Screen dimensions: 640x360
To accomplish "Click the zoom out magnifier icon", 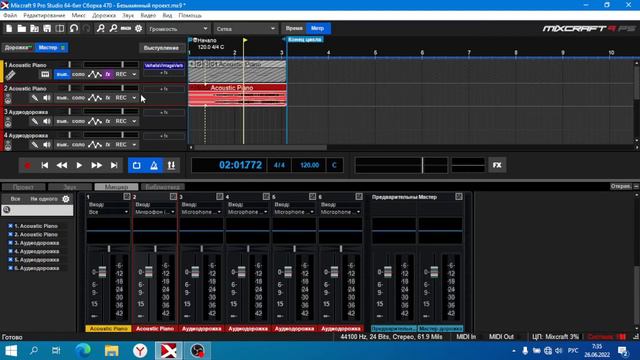I will pyautogui.click(x=113, y=29).
